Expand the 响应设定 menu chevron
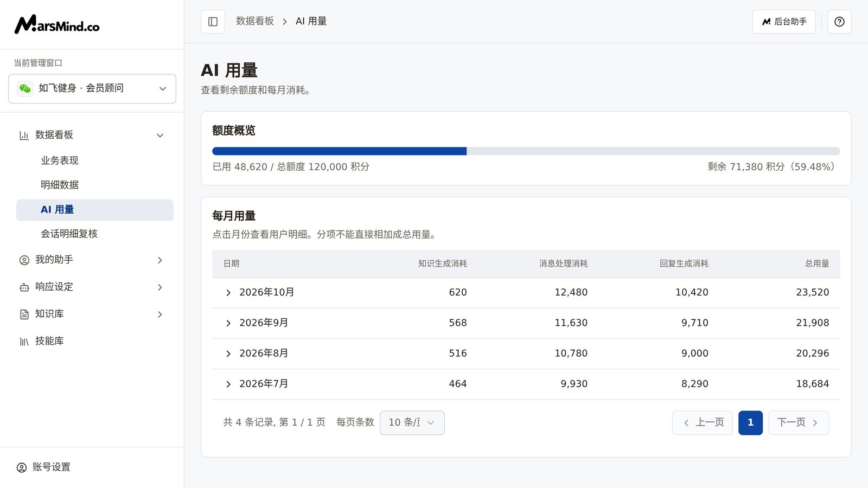 point(160,287)
